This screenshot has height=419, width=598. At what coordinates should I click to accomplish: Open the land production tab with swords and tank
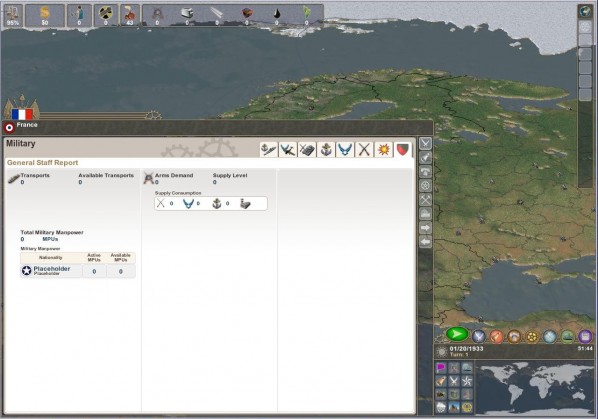point(307,149)
